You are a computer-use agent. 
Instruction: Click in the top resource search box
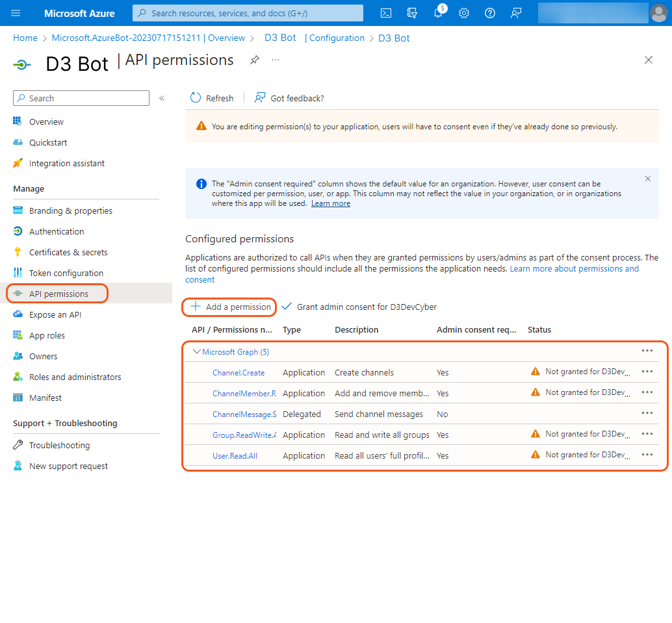click(248, 13)
